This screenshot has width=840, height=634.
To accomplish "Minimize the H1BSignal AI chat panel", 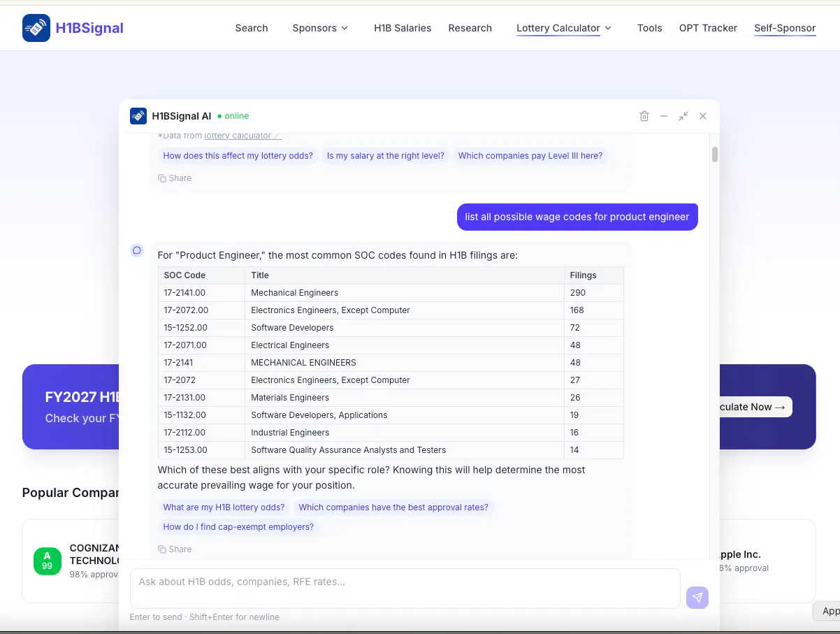I will point(664,116).
